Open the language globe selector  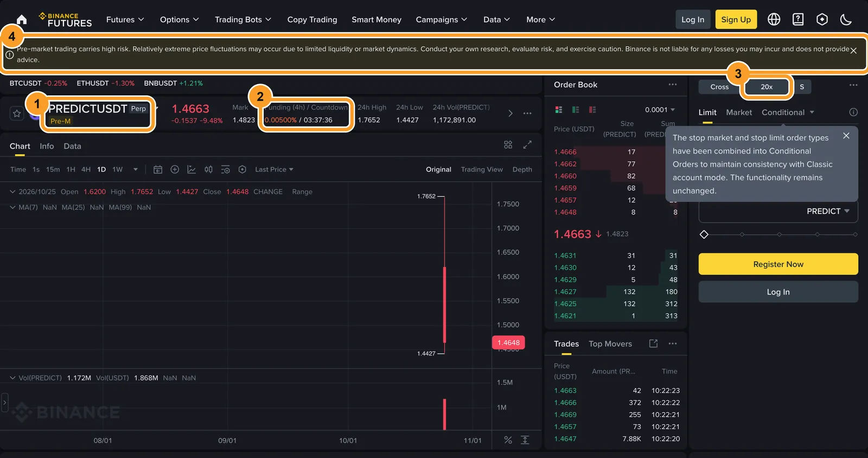tap(774, 20)
